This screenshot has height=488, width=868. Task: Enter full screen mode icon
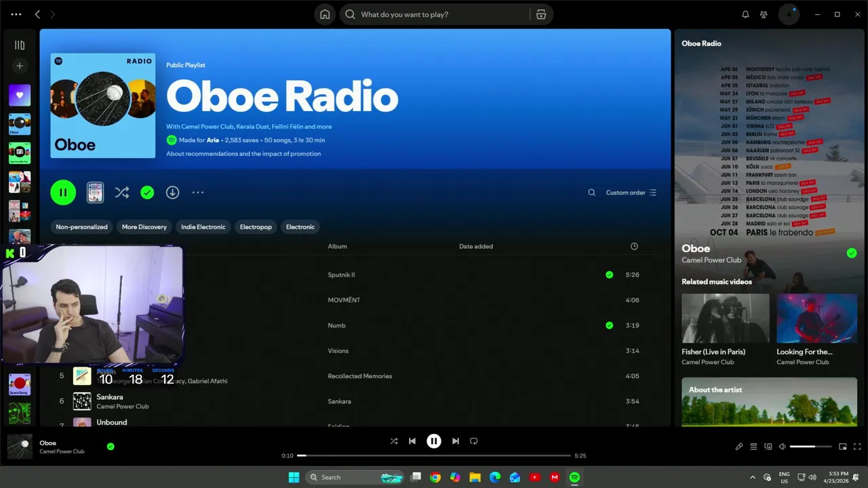857,447
